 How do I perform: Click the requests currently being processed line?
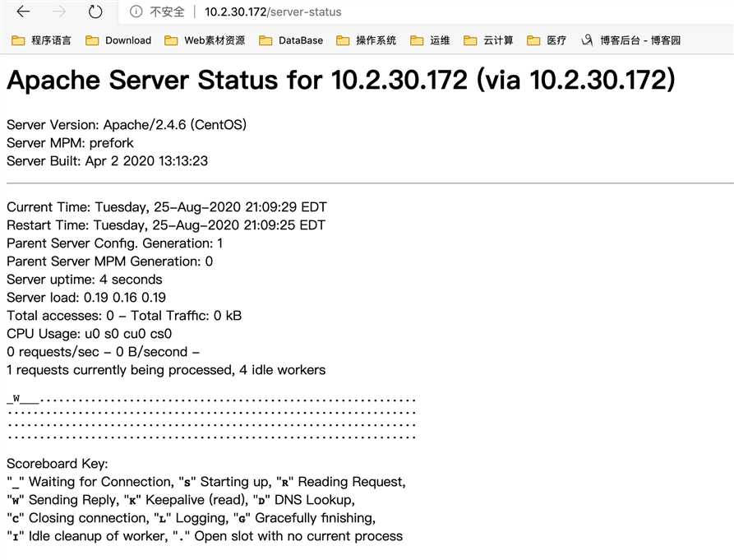pyautogui.click(x=166, y=370)
